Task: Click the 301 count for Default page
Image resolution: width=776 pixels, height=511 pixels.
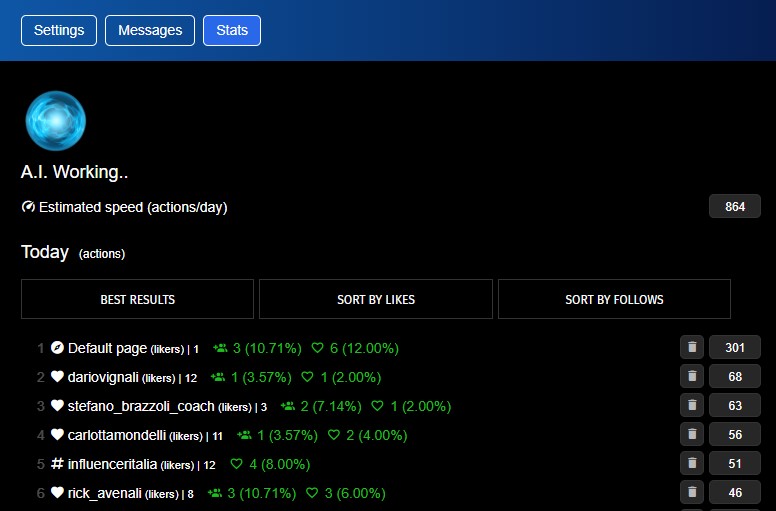Action: pyautogui.click(x=735, y=347)
